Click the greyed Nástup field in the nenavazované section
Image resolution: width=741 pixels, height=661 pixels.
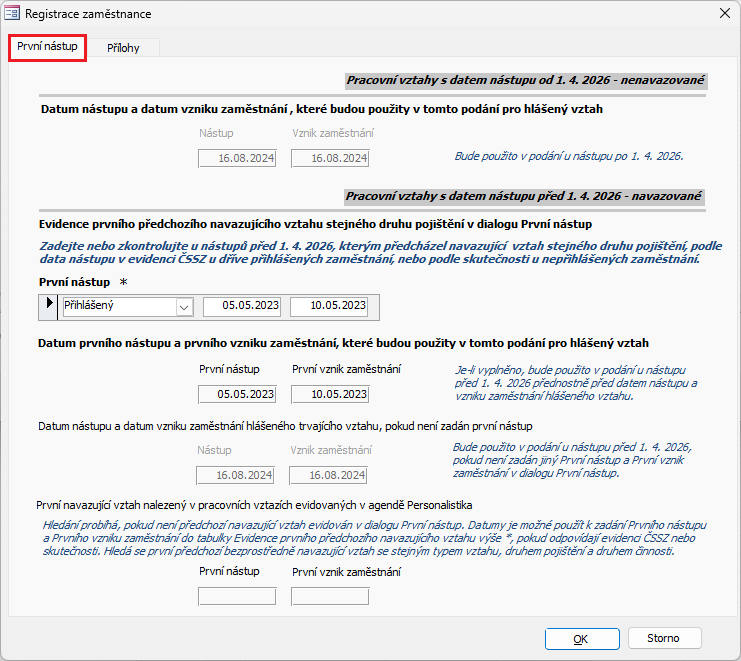237,158
